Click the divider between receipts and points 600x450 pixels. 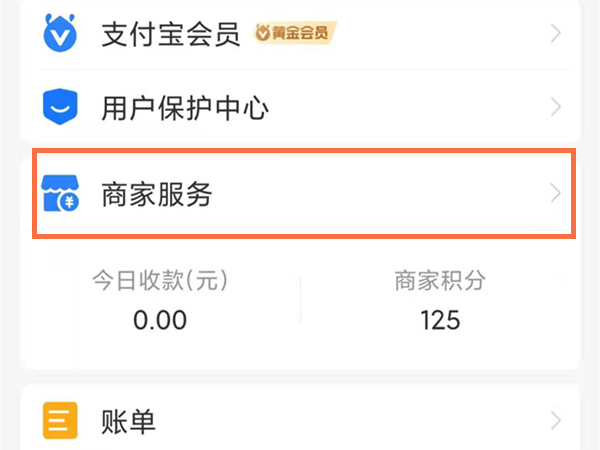pyautogui.click(x=300, y=300)
